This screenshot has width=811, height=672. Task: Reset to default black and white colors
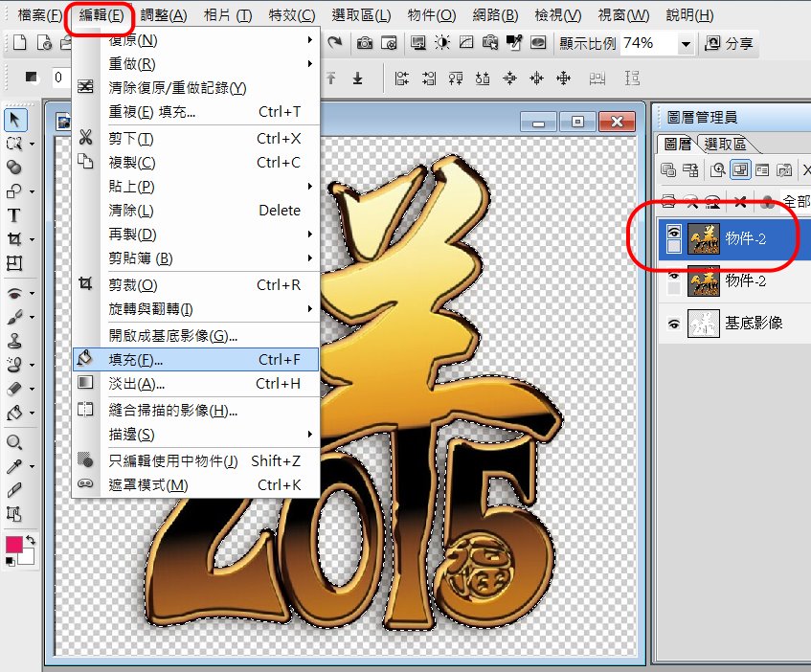tap(11, 561)
